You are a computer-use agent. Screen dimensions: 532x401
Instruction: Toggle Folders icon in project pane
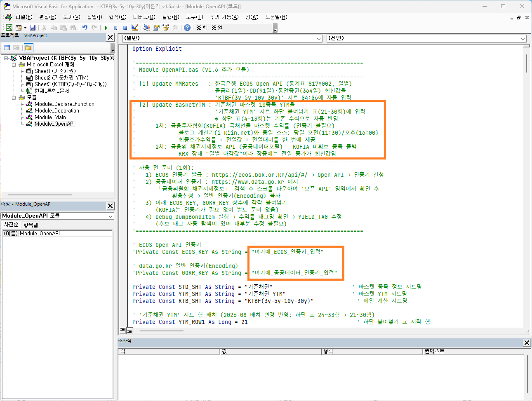coord(28,48)
